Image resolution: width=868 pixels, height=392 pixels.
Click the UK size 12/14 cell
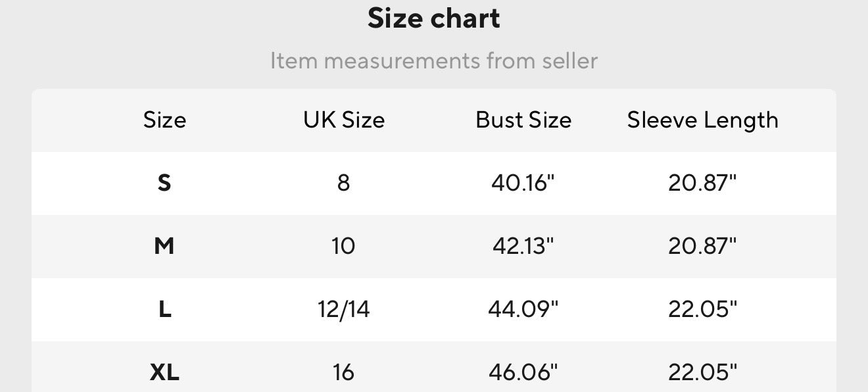[344, 309]
